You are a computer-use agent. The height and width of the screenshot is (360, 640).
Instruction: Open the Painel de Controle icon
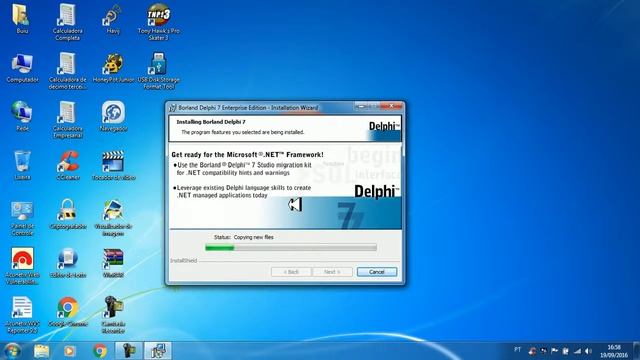pos(22,218)
